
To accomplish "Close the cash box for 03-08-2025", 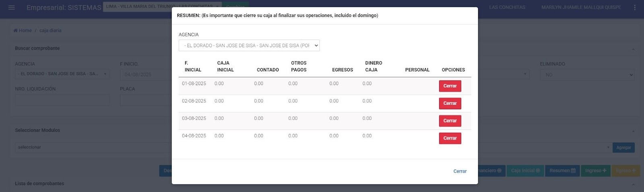I will [450, 121].
